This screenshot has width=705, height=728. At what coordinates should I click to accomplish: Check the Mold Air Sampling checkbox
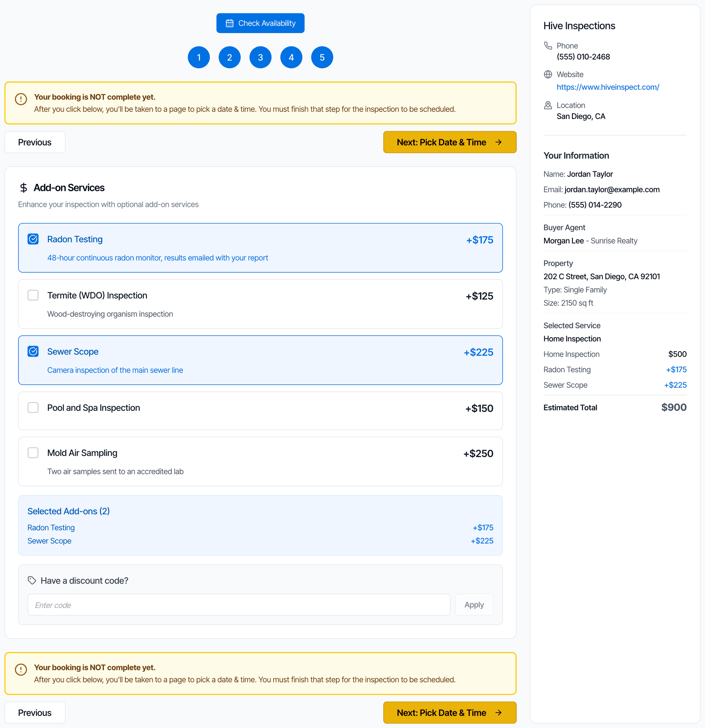pyautogui.click(x=33, y=452)
